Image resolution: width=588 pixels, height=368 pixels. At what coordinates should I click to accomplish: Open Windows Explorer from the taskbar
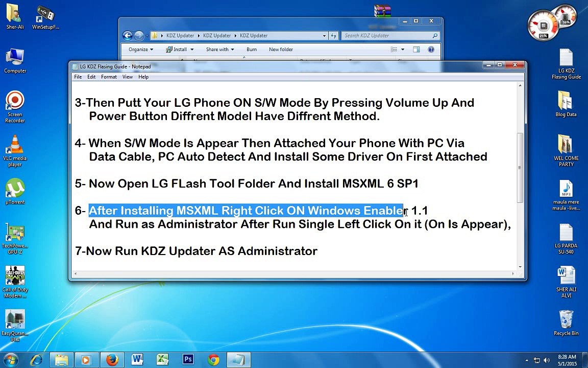61,360
